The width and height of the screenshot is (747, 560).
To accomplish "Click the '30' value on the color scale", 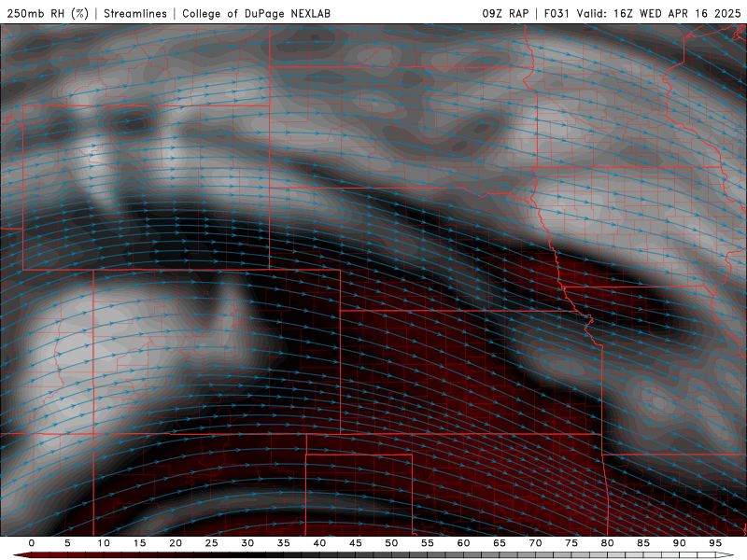I will click(247, 543).
